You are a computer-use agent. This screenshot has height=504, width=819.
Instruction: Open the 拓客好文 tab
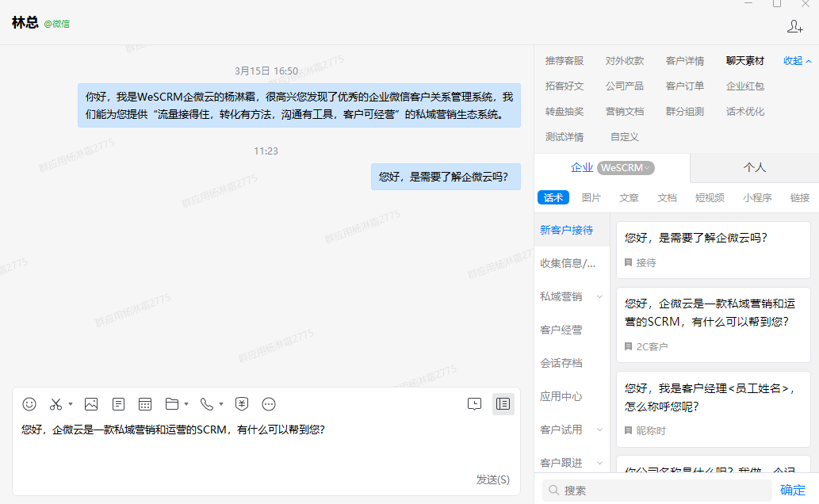pyautogui.click(x=564, y=86)
